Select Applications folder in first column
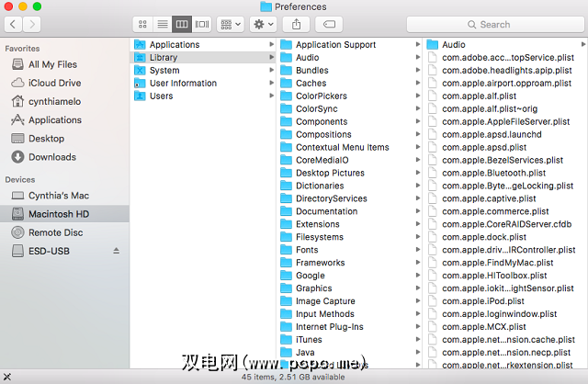Screen dimensions: 588x384 [x=202, y=45]
